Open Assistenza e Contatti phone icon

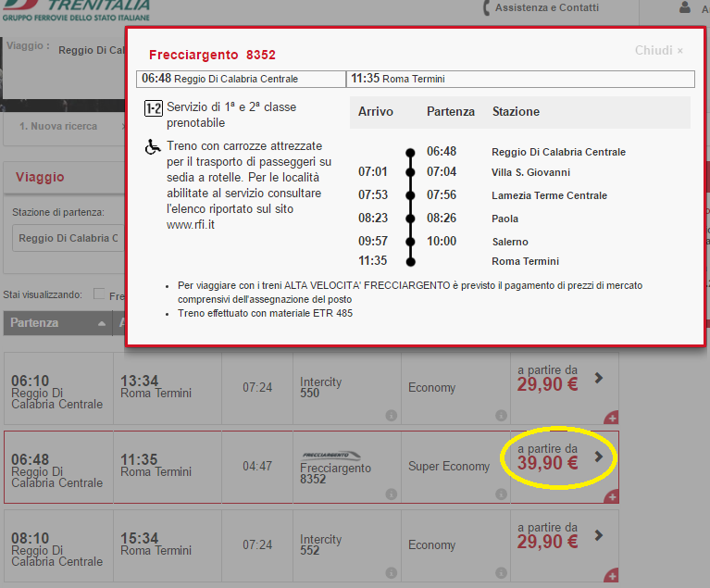click(x=487, y=8)
